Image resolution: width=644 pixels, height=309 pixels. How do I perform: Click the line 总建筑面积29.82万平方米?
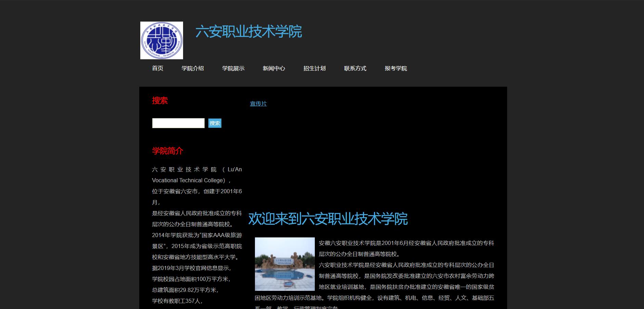point(185,290)
